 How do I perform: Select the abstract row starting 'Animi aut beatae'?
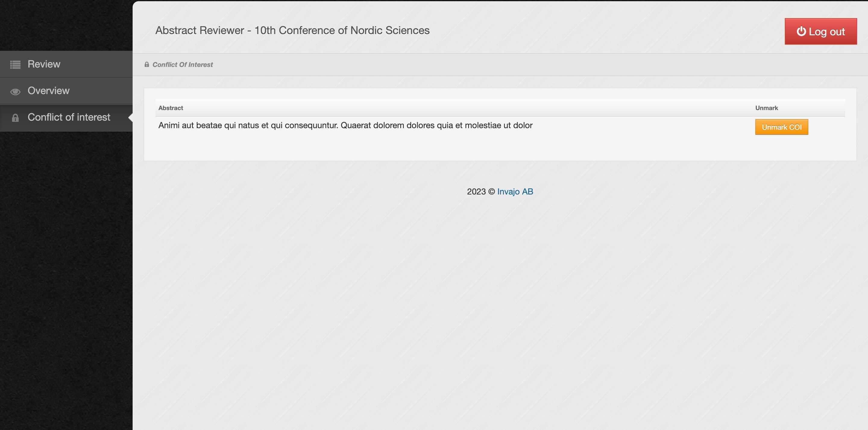pyautogui.click(x=345, y=125)
